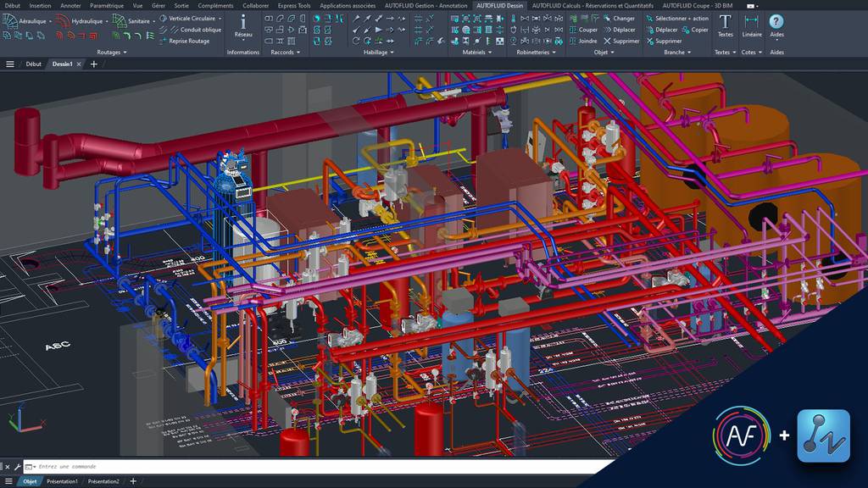Viewport: 868px width, 488px height.
Task: Expand the Robinetteries panel
Action: pos(536,52)
